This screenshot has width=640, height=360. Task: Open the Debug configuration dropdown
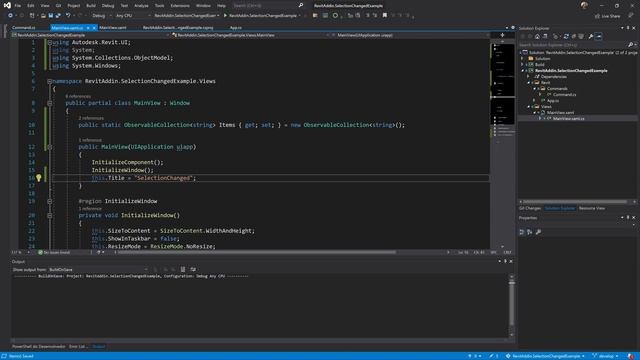coord(102,16)
